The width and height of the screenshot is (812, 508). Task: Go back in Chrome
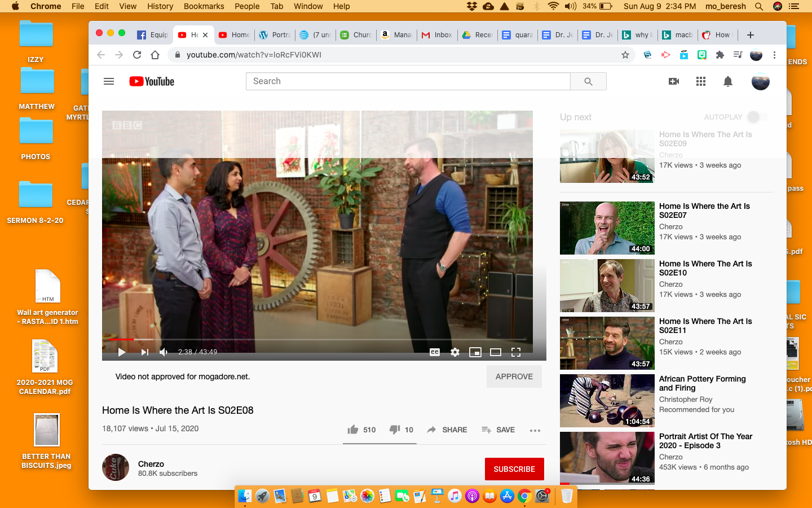tap(101, 55)
